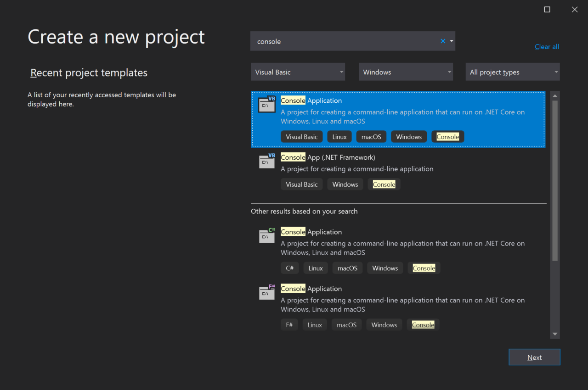The height and width of the screenshot is (390, 588).
Task: Clear the search box via the X icon
Action: (x=442, y=41)
